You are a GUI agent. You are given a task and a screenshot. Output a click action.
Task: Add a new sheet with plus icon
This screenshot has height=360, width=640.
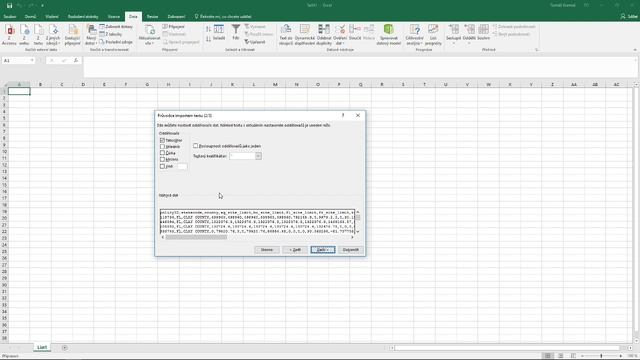(x=65, y=348)
